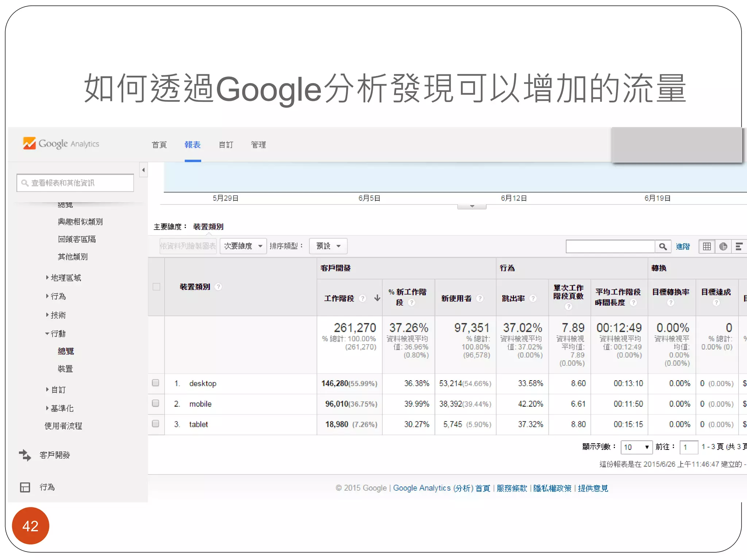Open the 排序類型 預設 dropdown

(328, 246)
